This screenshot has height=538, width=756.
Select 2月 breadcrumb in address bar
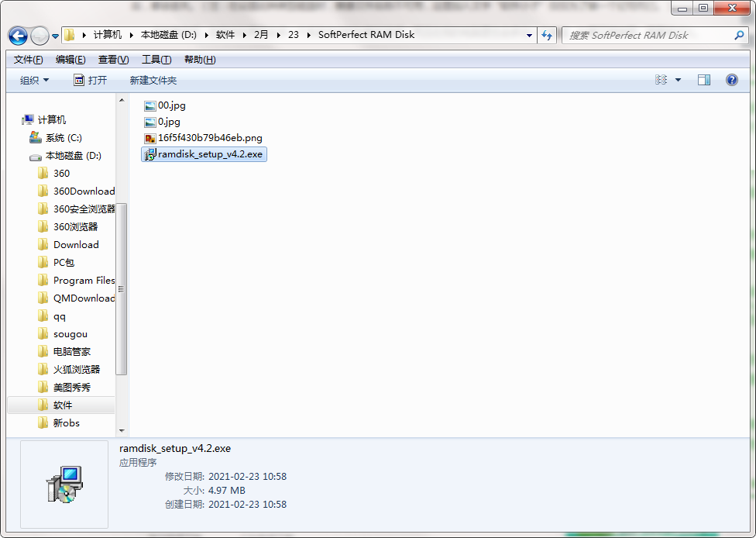coord(261,35)
